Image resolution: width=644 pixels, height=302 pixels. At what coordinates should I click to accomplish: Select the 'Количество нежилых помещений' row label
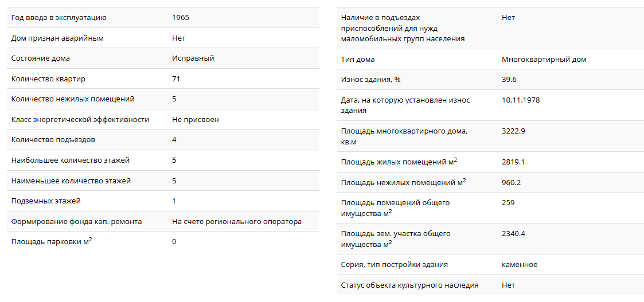click(x=73, y=99)
